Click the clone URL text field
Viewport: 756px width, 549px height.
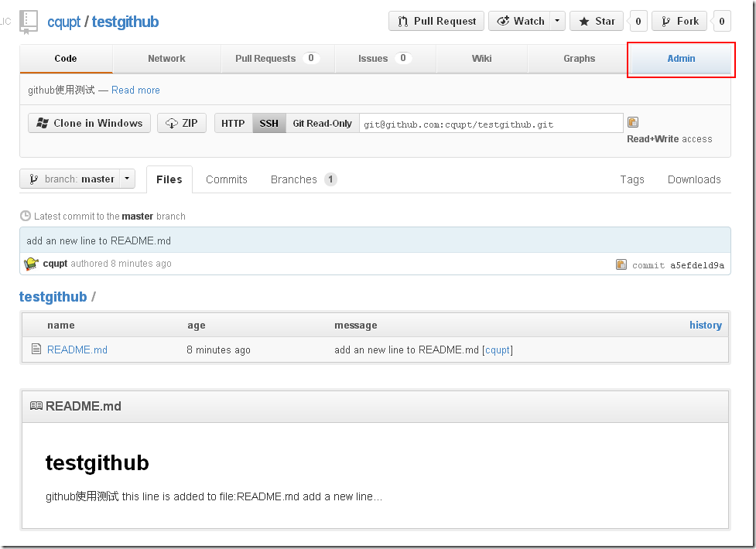point(491,123)
